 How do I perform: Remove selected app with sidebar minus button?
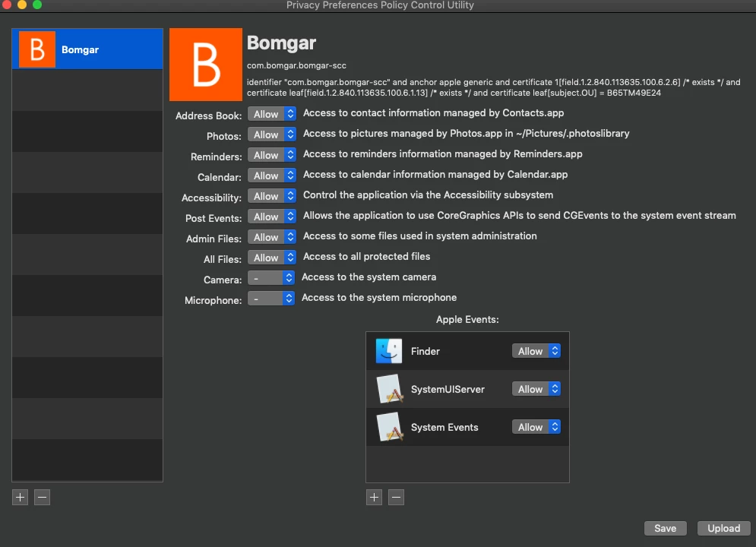[x=42, y=498]
